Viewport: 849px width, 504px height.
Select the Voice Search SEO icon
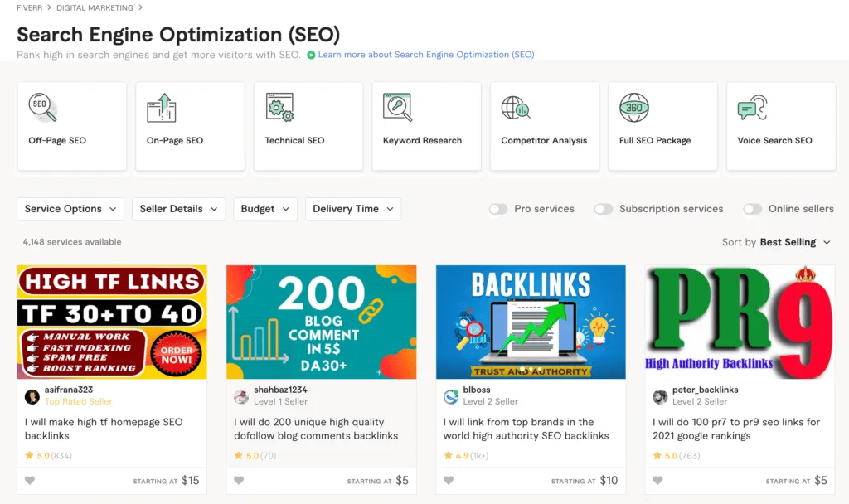(x=752, y=108)
